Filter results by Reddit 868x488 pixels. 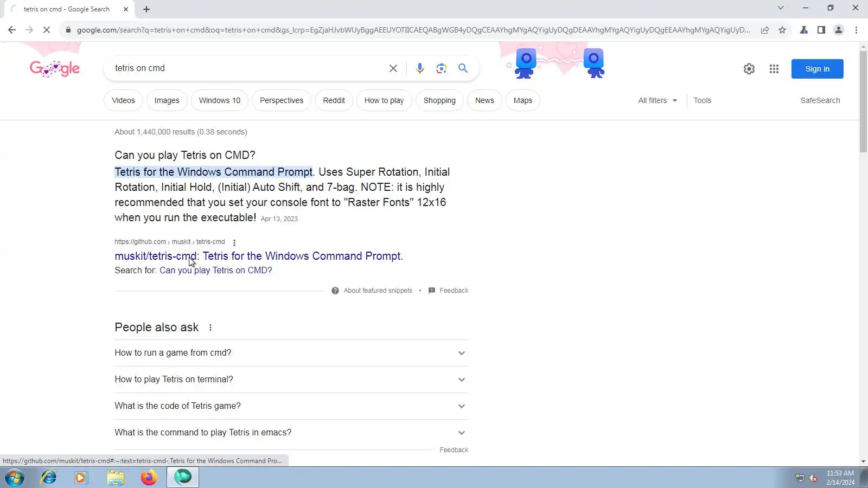pos(334,100)
